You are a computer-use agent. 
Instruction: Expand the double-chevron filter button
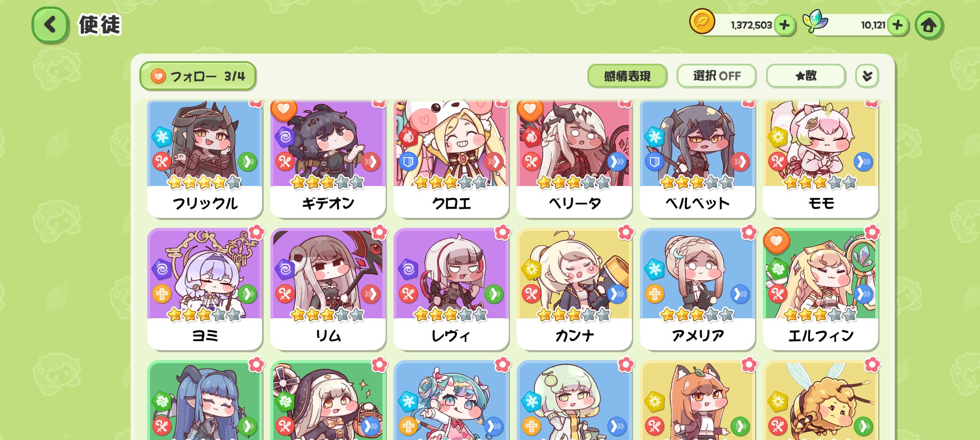(x=867, y=76)
